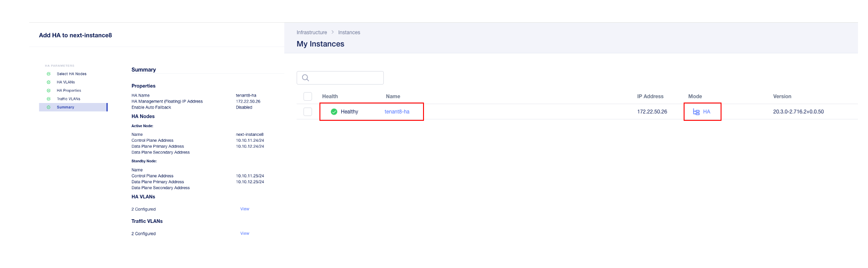Click the 172.22.50.26 table IP cell
Image resolution: width=868 pixels, height=268 pixels.
pyautogui.click(x=652, y=112)
